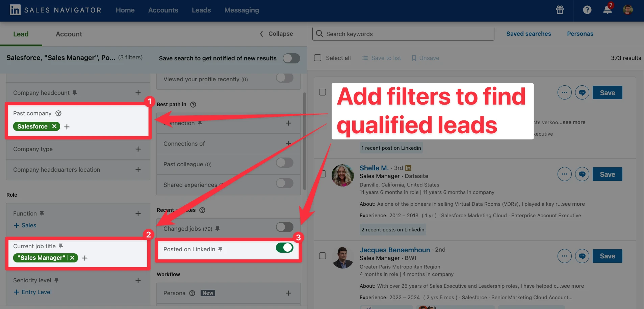Toggle Shared experiences filter

click(285, 184)
